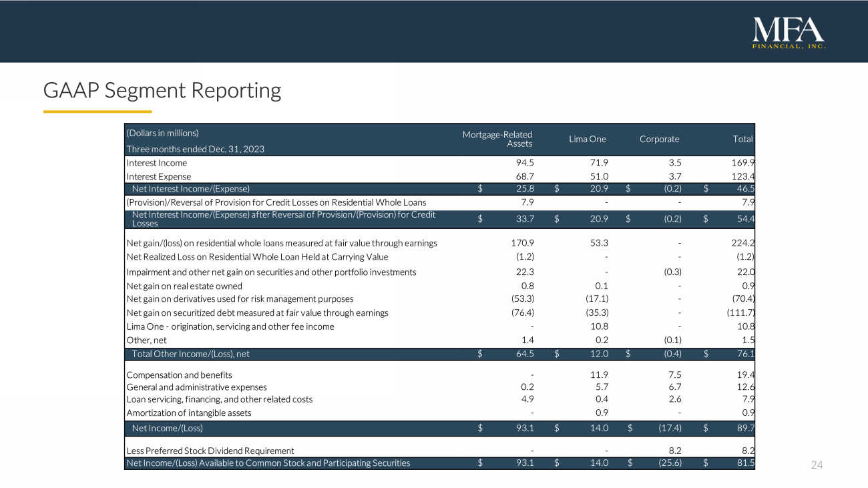The height and width of the screenshot is (488, 868).
Task: Click the Other, net row label
Action: [146, 340]
